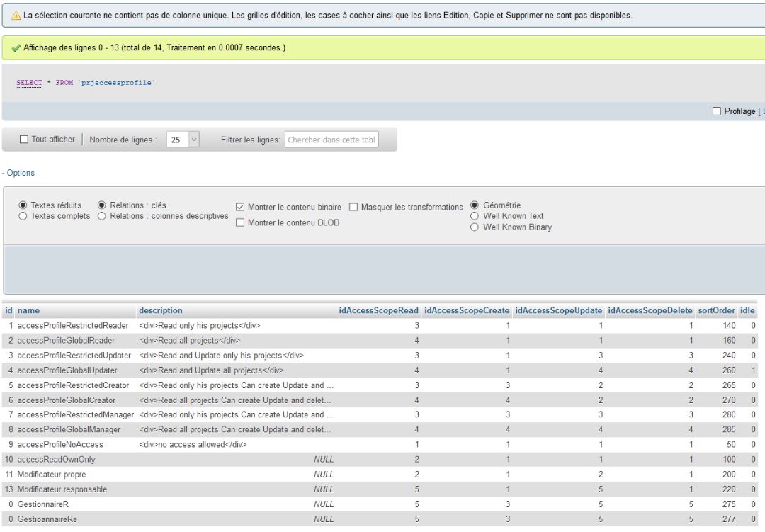The height and width of the screenshot is (532, 765).
Task: Choose Well Known Text geometry option
Action: coord(475,216)
